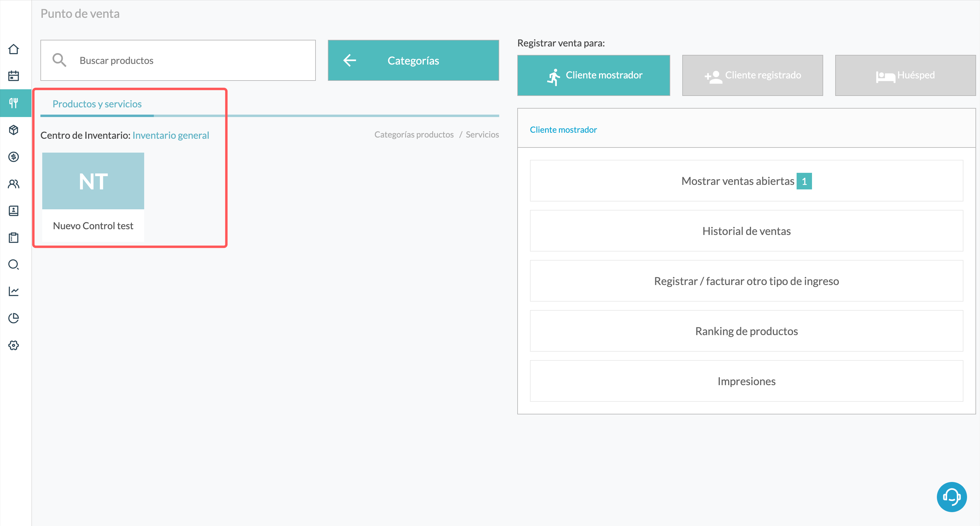Select the fork and knife sales icon

(14, 103)
